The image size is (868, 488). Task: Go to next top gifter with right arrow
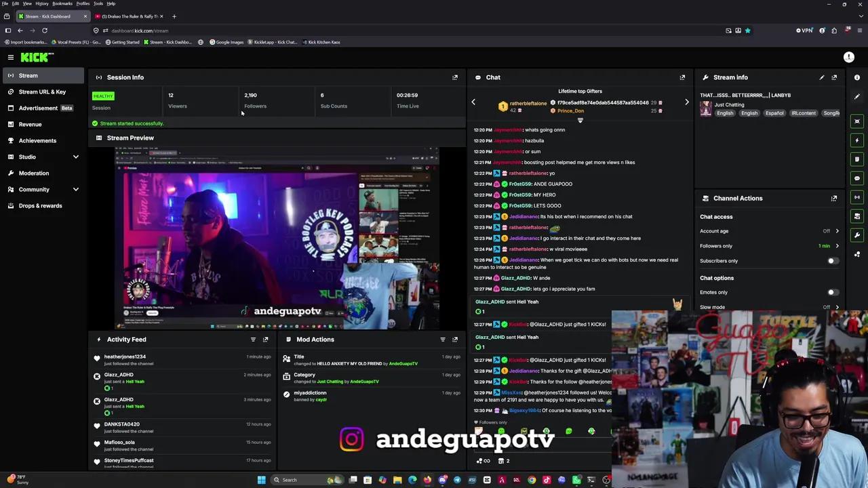coord(686,102)
